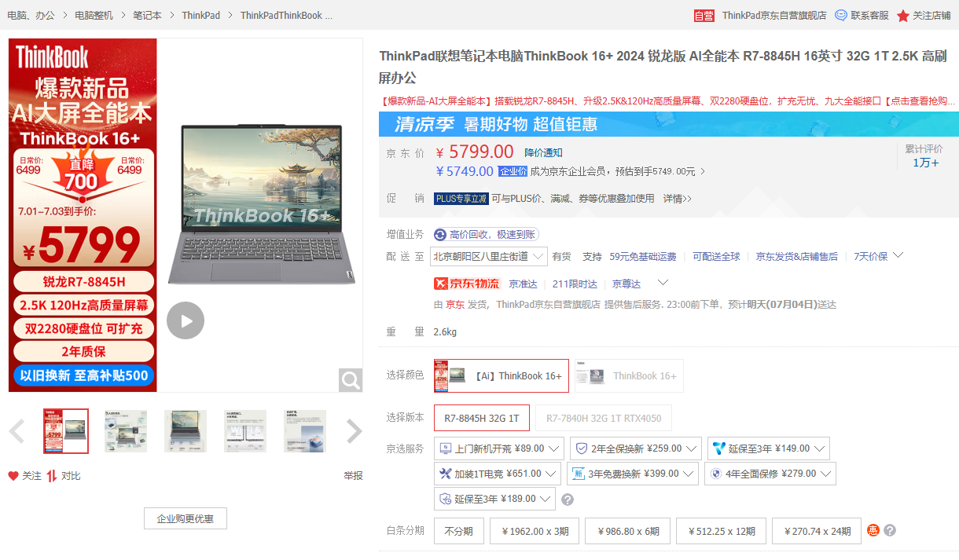Click the 笔记本 breadcrumb link
959x560 pixels.
tap(146, 14)
